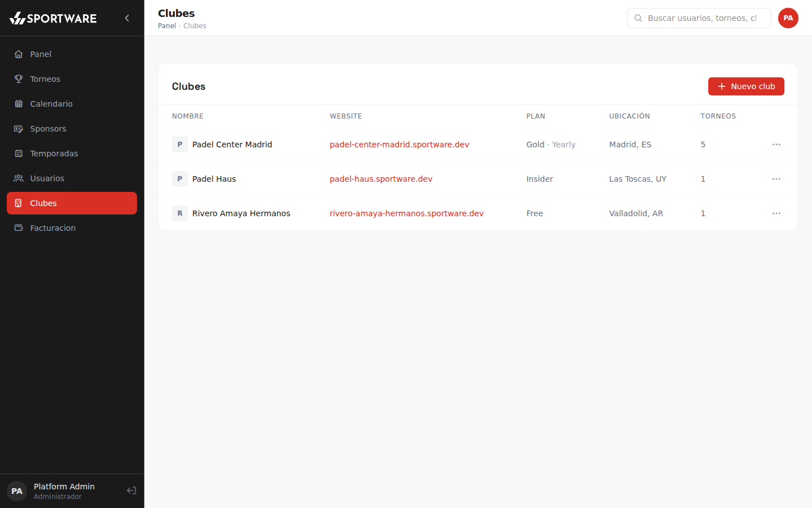Click the P badge for Padel Haus
The height and width of the screenshot is (508, 812).
click(180, 179)
